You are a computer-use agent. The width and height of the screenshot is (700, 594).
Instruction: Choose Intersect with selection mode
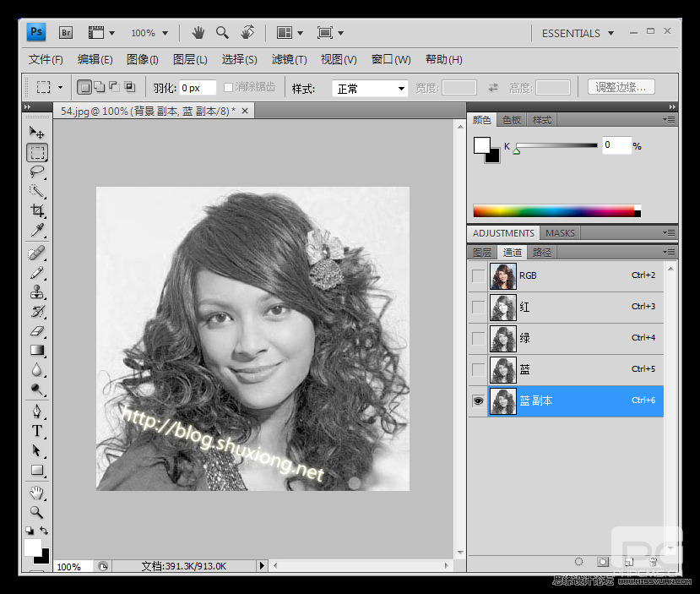(130, 87)
